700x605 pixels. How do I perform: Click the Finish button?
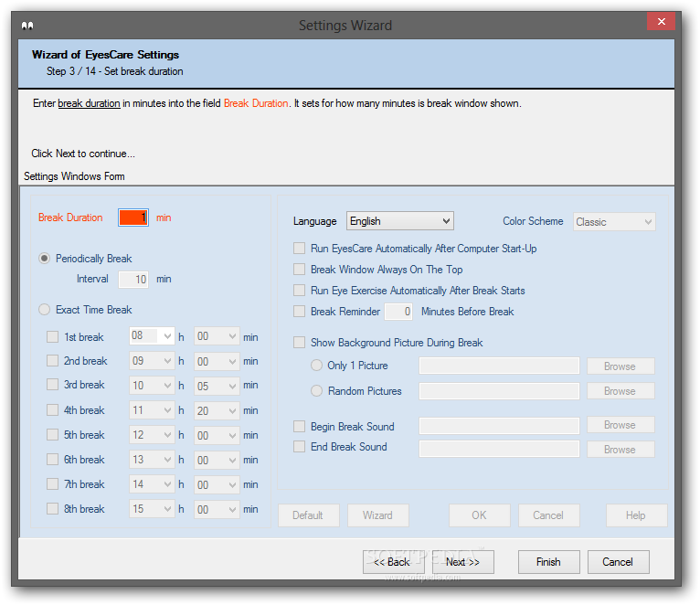(x=548, y=562)
